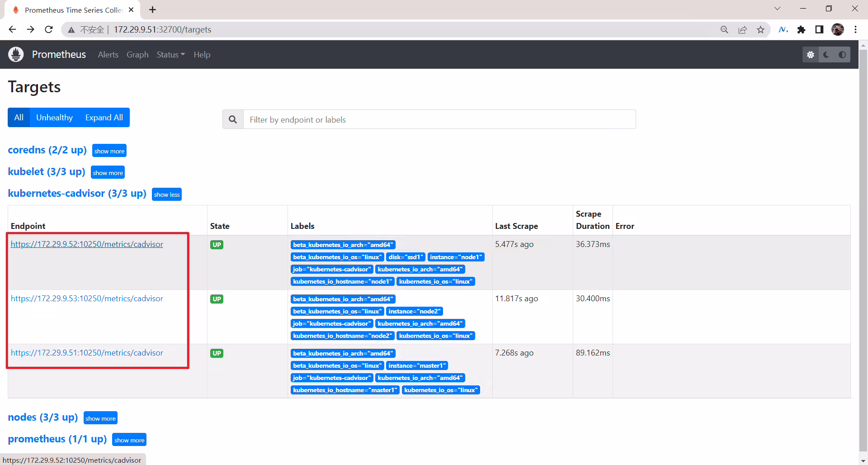The height and width of the screenshot is (465, 868).
Task: Click Expand All targets
Action: [x=104, y=117]
